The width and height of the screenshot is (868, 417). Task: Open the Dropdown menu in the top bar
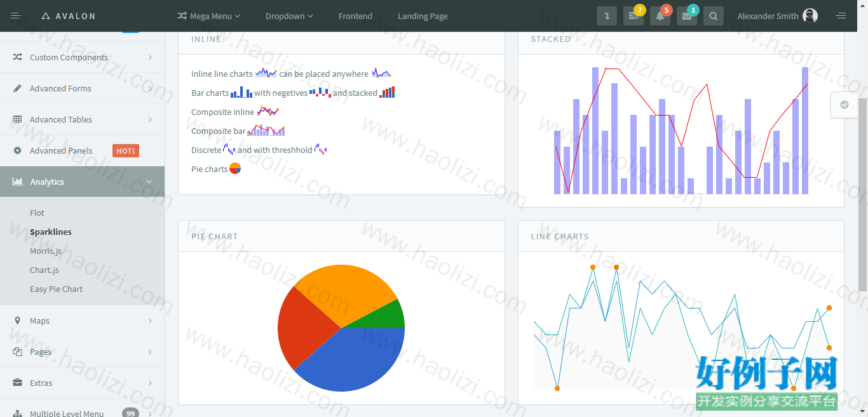coord(289,16)
